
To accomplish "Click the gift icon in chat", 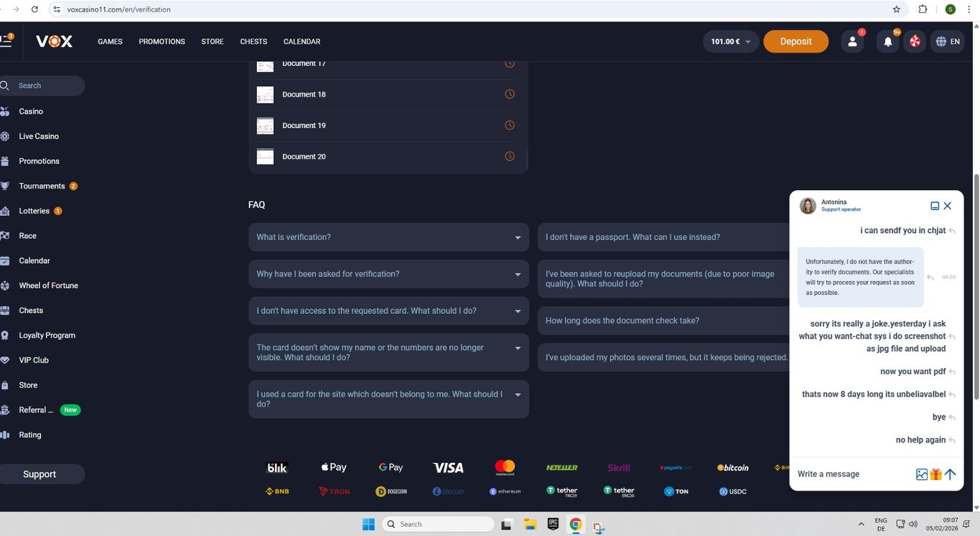I will coord(936,475).
